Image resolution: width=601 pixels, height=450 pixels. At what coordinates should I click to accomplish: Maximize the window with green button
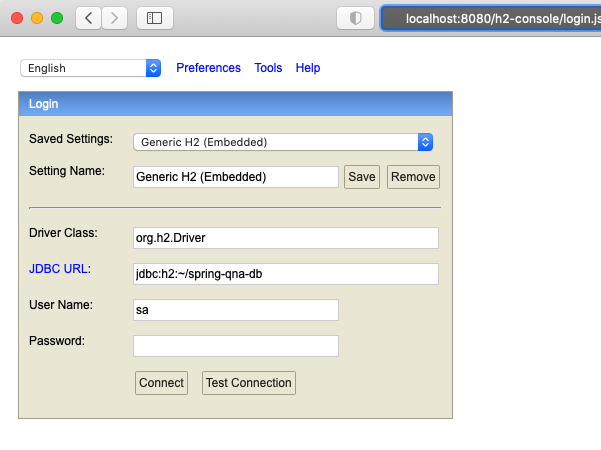click(x=57, y=18)
